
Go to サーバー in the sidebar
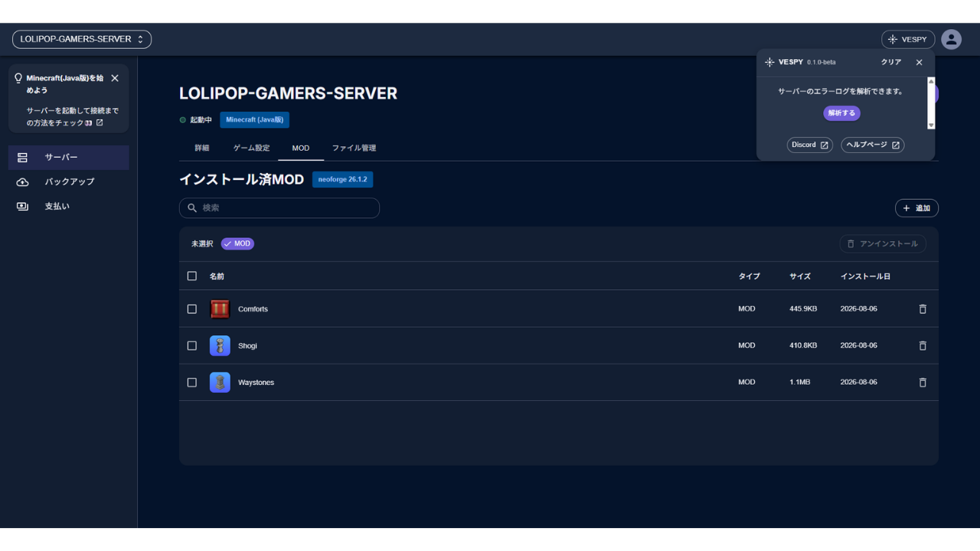click(69, 158)
